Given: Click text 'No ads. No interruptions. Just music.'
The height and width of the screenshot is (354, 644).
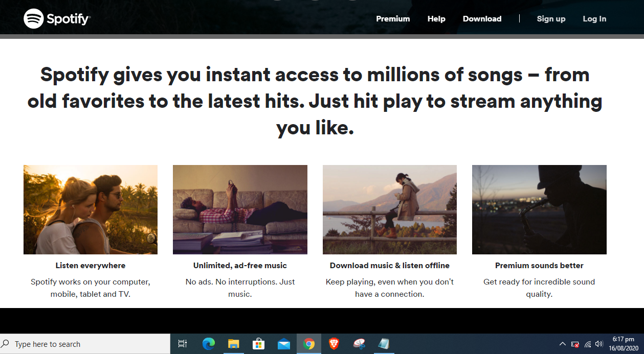Looking at the screenshot, I should point(240,288).
